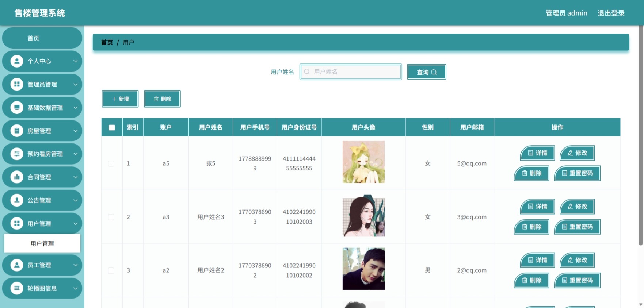Collapse the 用户管理 parent menu chevron
Viewport: 644px width, 308px height.
click(x=75, y=223)
